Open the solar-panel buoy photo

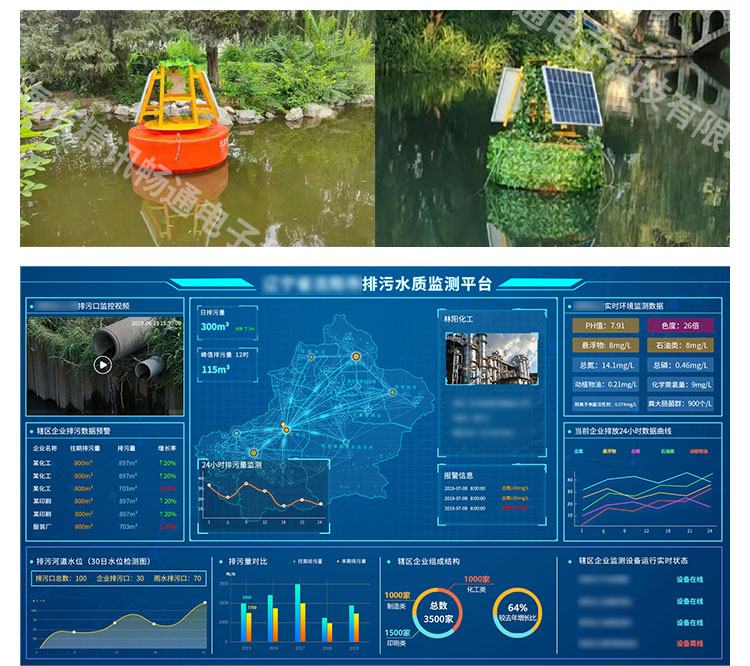tap(552, 128)
